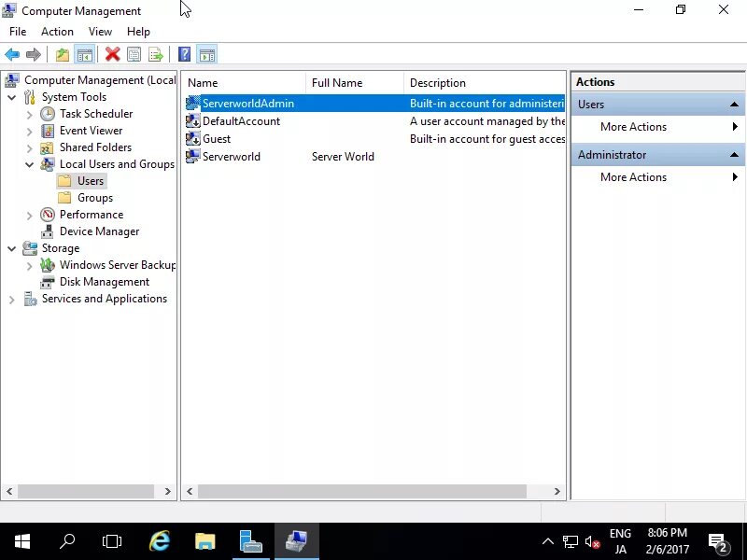Open Server Manager from taskbar
The image size is (747, 560).
click(250, 541)
